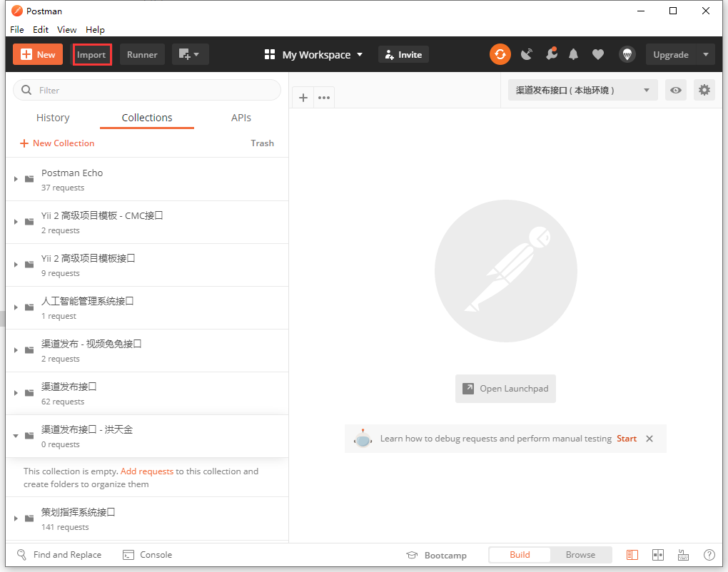Screen dimensions: 728x572
Task: Open the View menu
Action: click(67, 30)
